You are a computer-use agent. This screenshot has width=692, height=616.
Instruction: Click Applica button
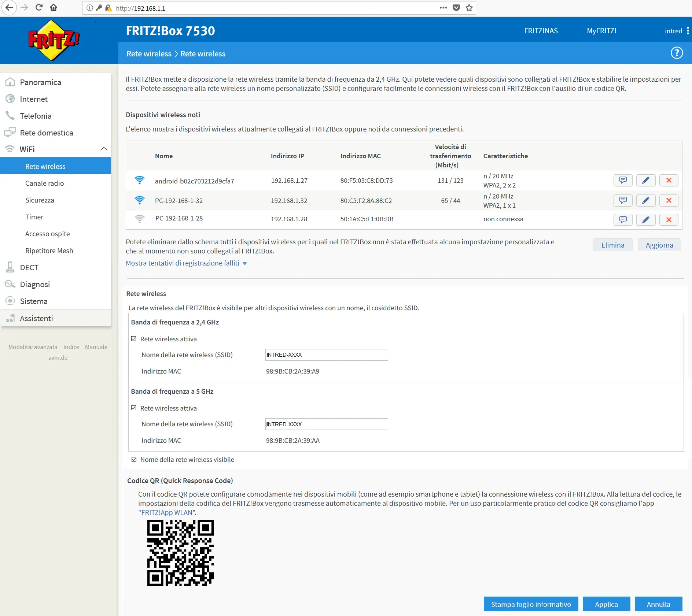coord(606,604)
